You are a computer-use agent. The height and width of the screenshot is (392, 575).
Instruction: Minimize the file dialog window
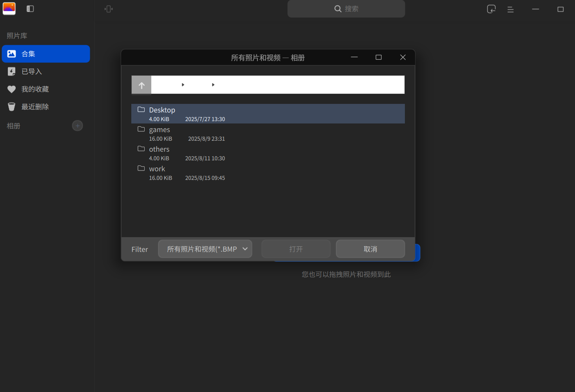click(354, 57)
